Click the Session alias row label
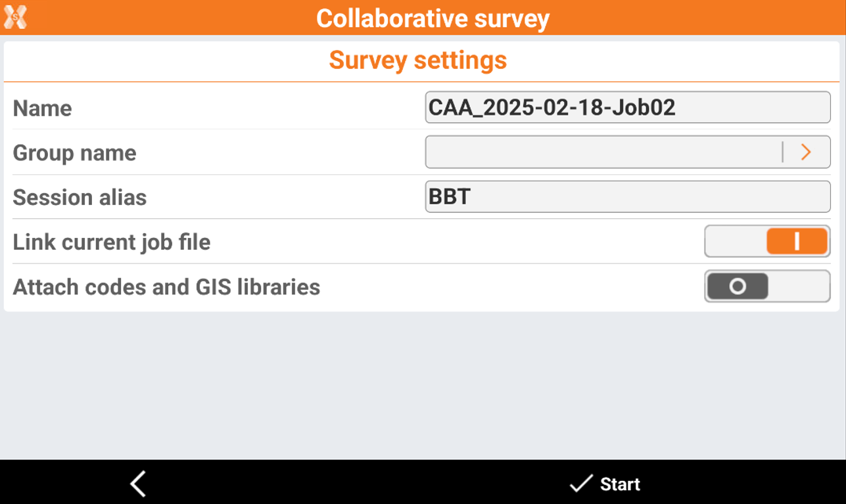This screenshot has width=846, height=504. [80, 197]
